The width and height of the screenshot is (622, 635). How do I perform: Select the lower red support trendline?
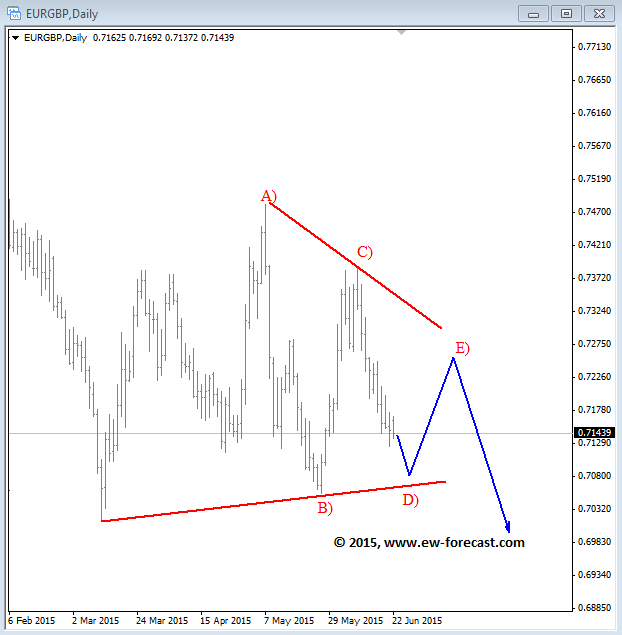273,501
